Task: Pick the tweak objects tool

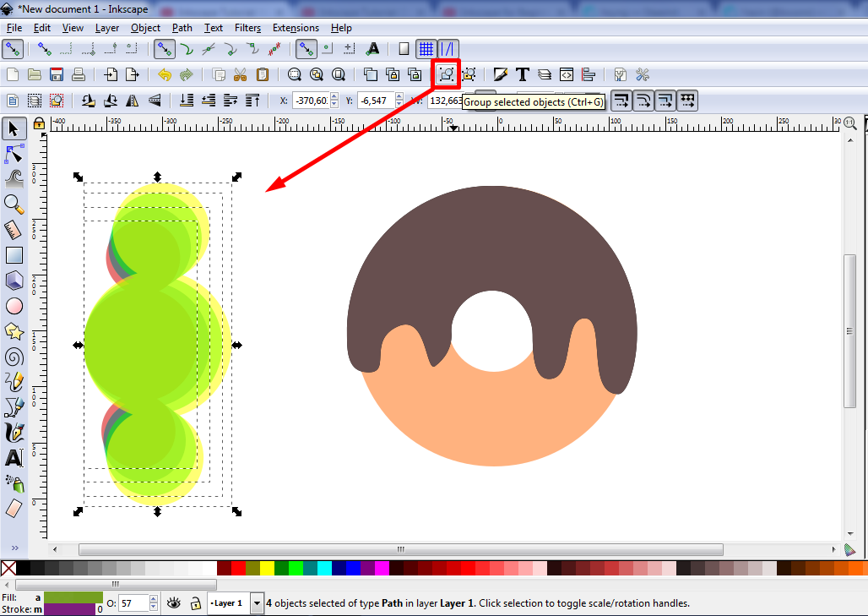Action: tap(14, 178)
